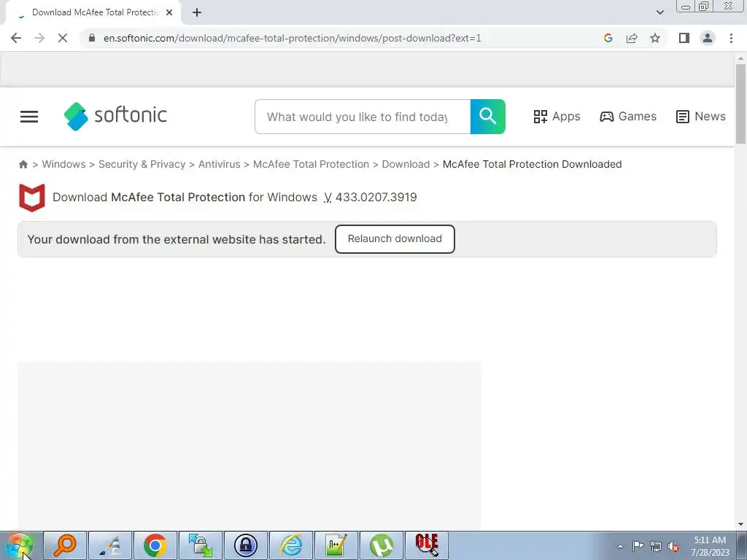Click the address bar URL
Viewport: 747px width, 560px height.
[x=292, y=38]
